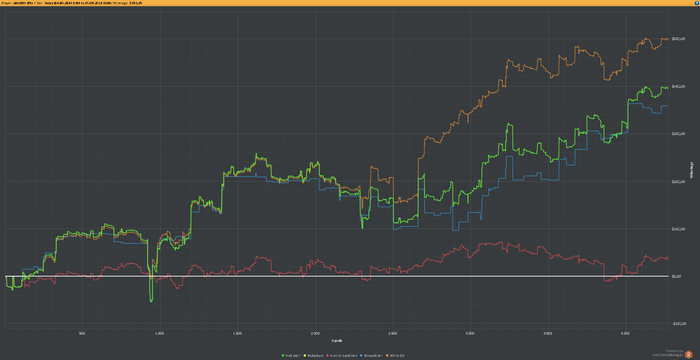This screenshot has width=700, height=360.
Task: Toggle the blue Showdown legend entry
Action: (370, 356)
